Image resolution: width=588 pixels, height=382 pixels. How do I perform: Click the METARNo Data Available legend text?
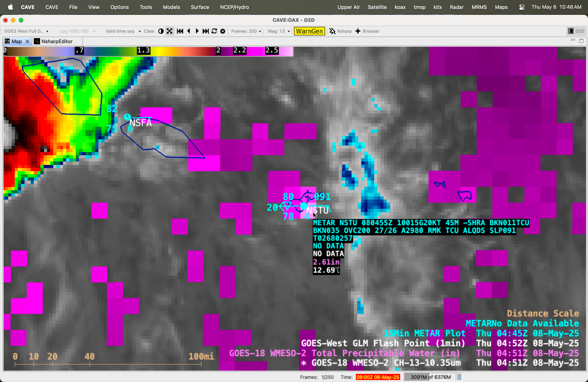click(x=522, y=323)
